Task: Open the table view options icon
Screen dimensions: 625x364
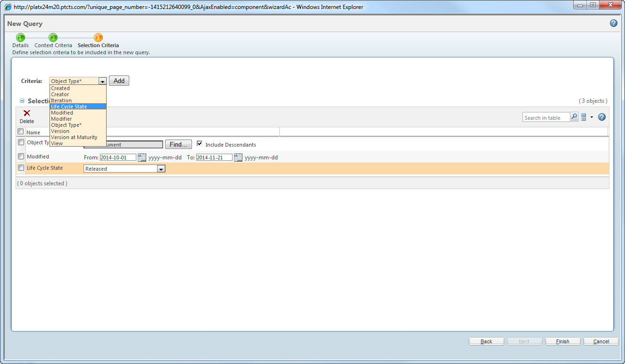Action: point(583,117)
